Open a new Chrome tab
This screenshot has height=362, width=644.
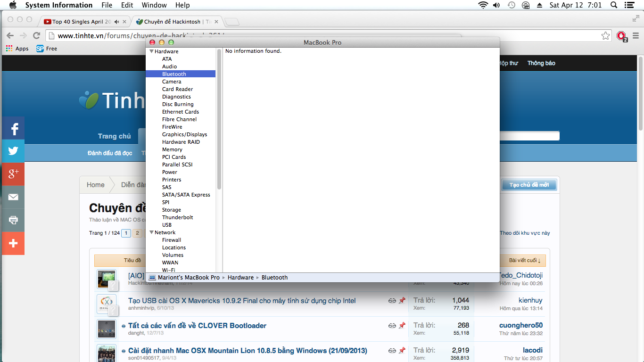pyautogui.click(x=232, y=22)
